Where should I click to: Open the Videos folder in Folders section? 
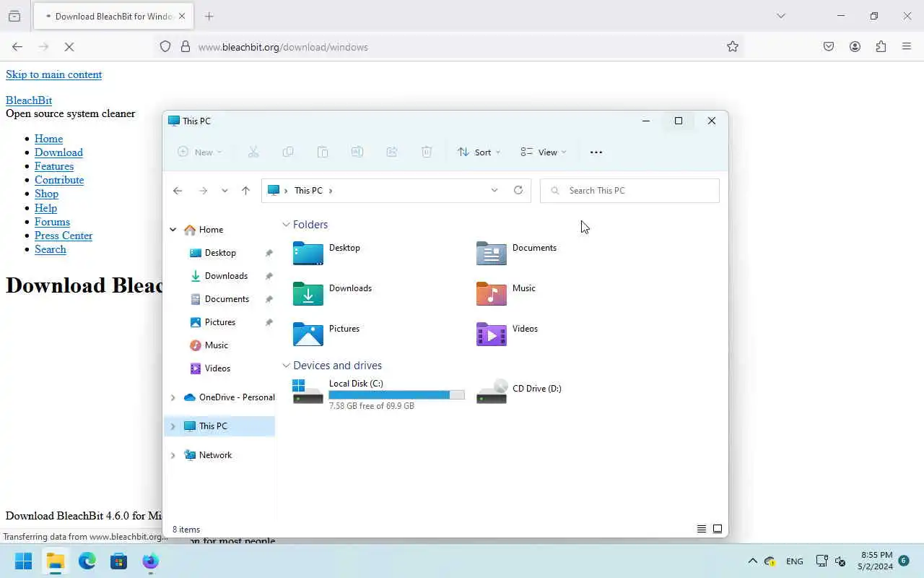pos(507,334)
